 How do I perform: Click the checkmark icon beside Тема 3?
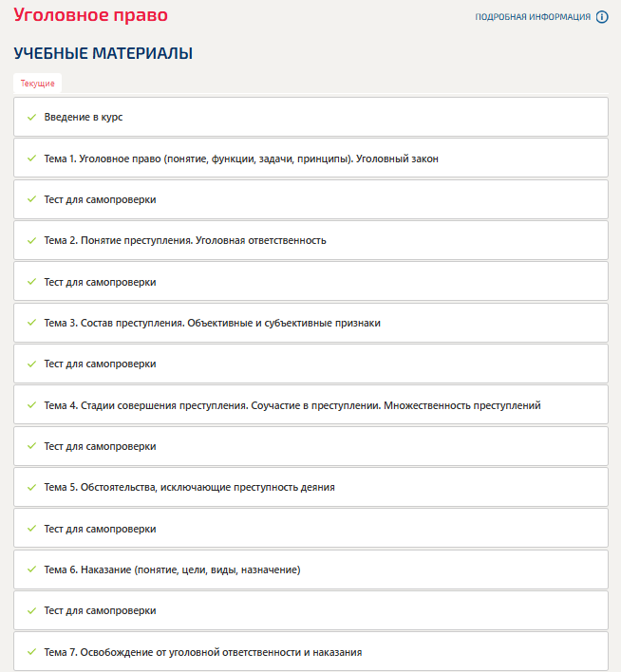[31, 323]
